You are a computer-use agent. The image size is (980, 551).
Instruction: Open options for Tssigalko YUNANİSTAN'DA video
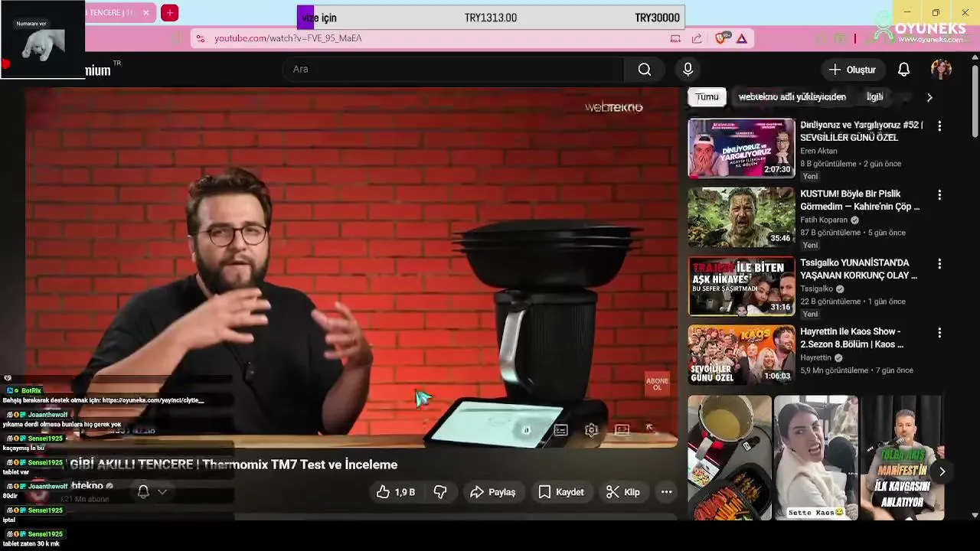(x=939, y=263)
